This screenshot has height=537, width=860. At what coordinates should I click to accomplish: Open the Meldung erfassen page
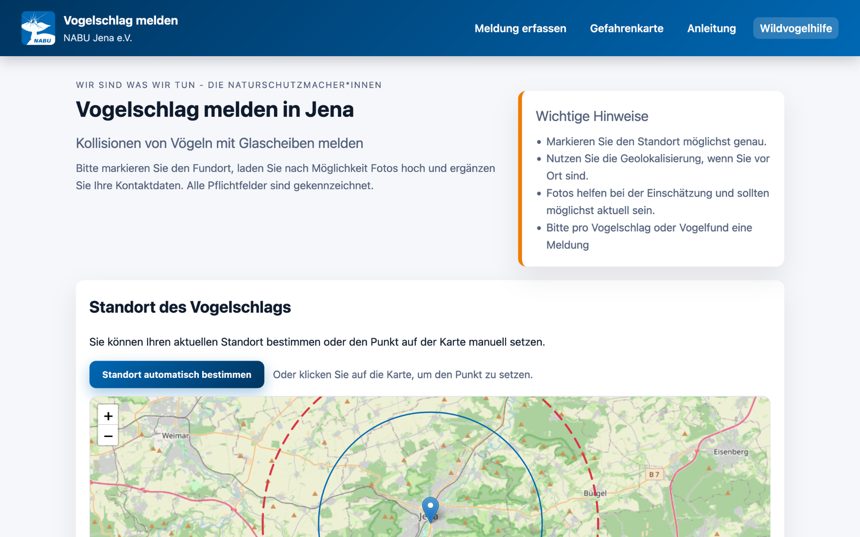[x=520, y=29]
